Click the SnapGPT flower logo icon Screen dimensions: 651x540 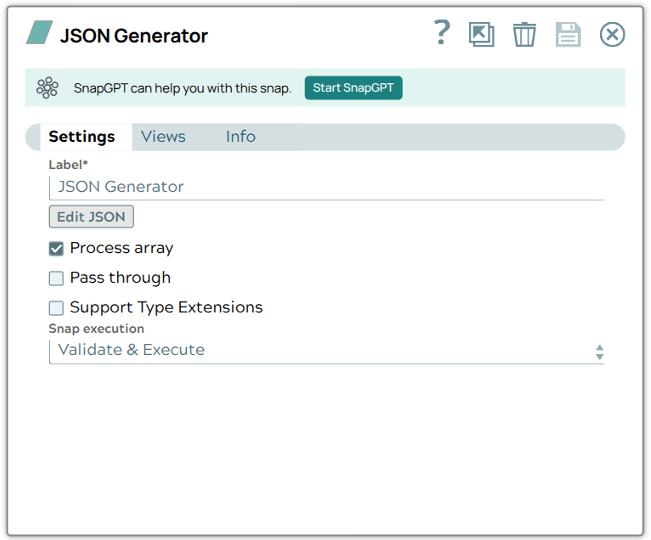pos(47,88)
